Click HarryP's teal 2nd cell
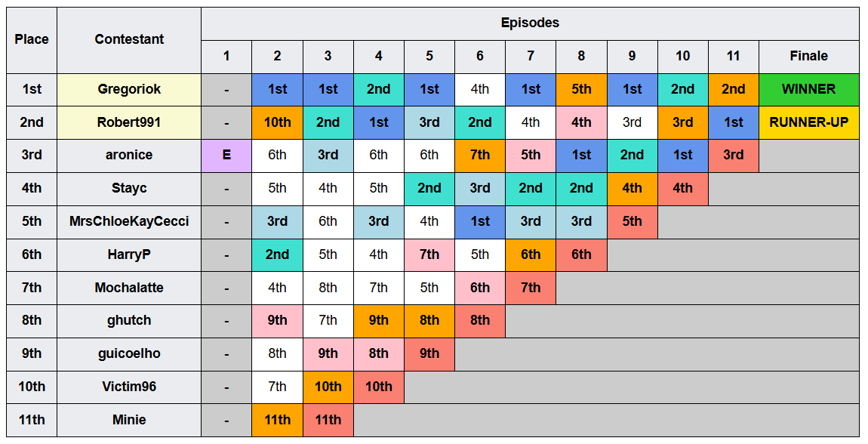The height and width of the screenshot is (444, 868). coord(277,254)
